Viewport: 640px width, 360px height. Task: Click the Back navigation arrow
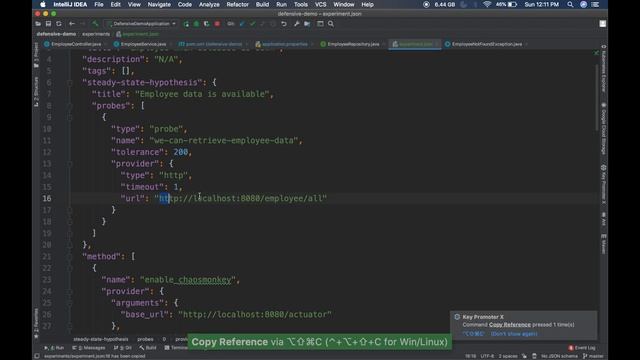click(72, 24)
